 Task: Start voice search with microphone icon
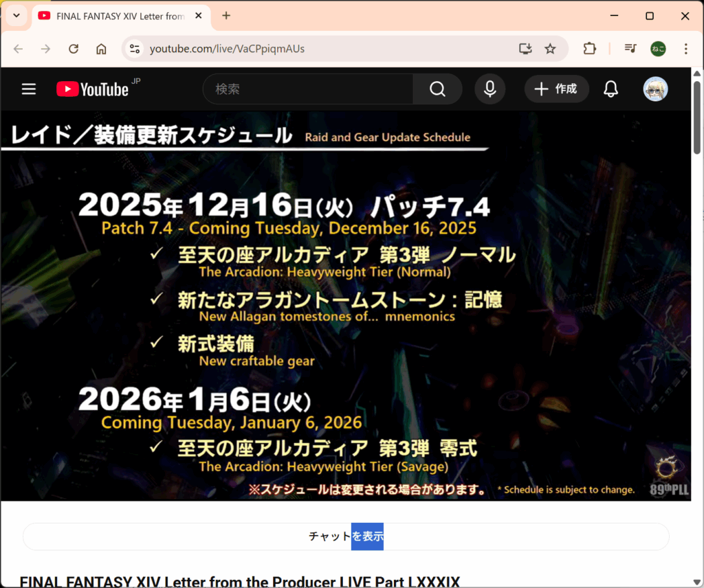(x=489, y=89)
